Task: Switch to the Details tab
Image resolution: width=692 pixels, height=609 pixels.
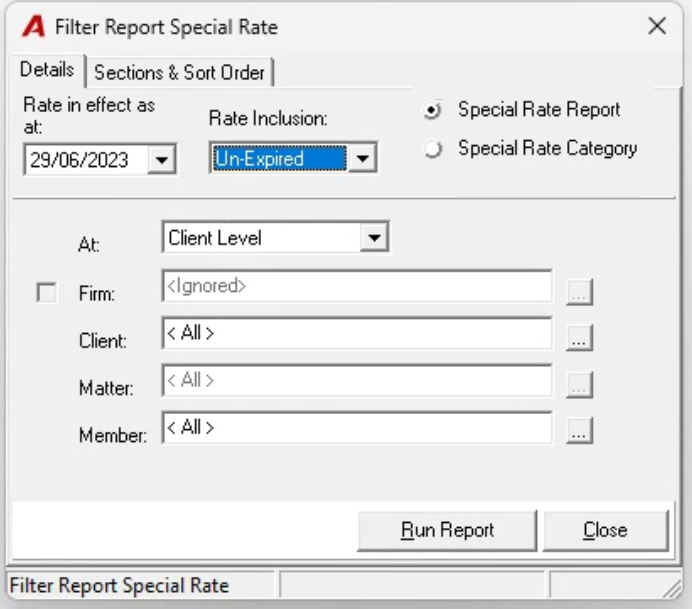Action: point(46,70)
